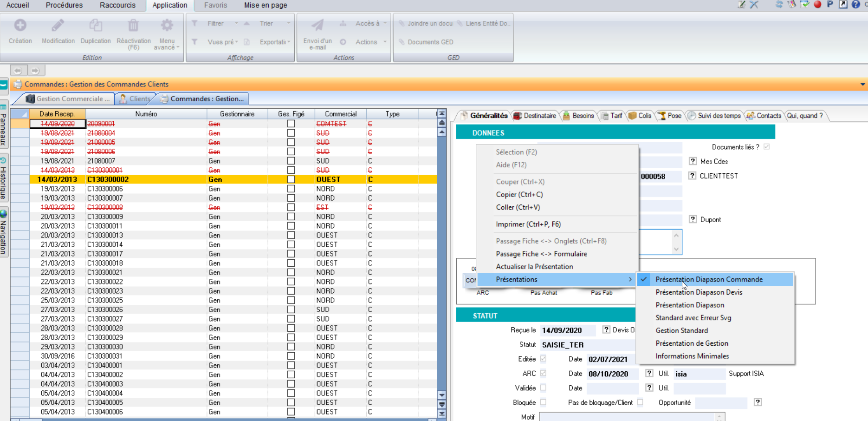Select Présentation Diapason Devis menu entry
This screenshot has height=421, width=868.
tap(699, 292)
